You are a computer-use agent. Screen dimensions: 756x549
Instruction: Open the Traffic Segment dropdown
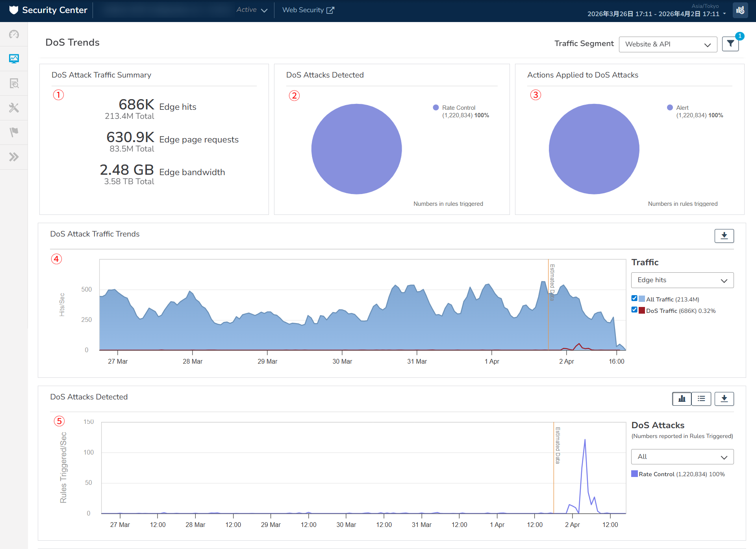[667, 44]
